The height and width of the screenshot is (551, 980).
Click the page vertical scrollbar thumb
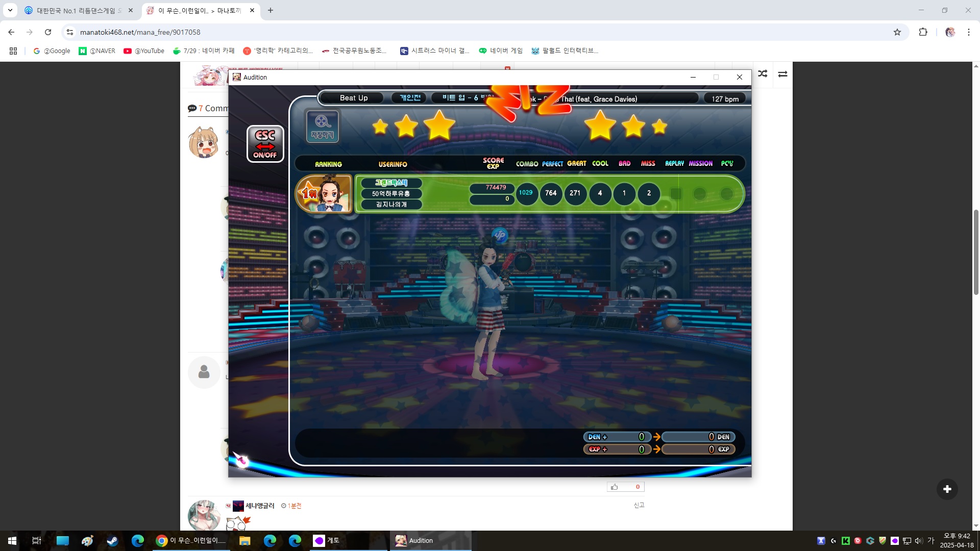(976, 252)
